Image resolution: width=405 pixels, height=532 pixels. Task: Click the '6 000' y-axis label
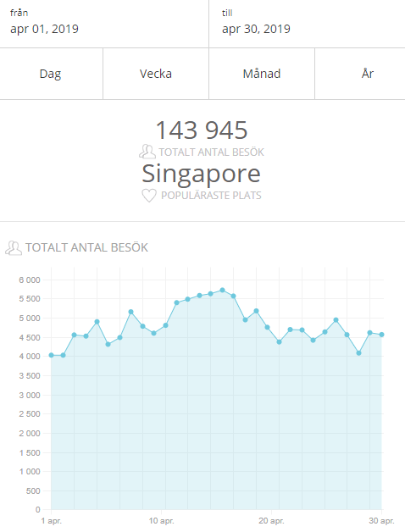(x=30, y=280)
